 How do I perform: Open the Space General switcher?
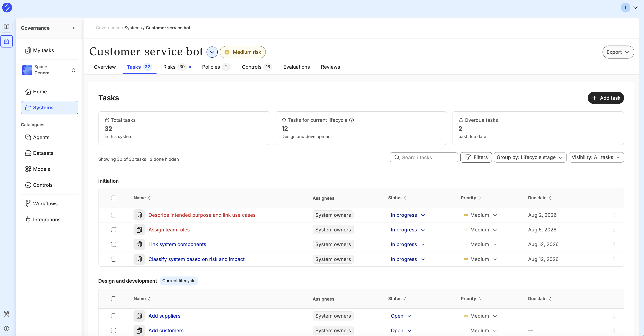(x=49, y=70)
